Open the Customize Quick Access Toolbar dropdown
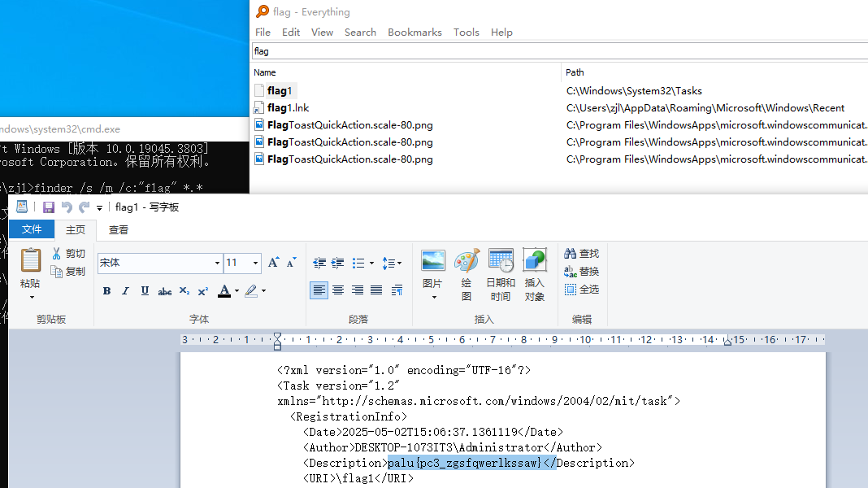Viewport: 868px width, 488px height. point(100,207)
